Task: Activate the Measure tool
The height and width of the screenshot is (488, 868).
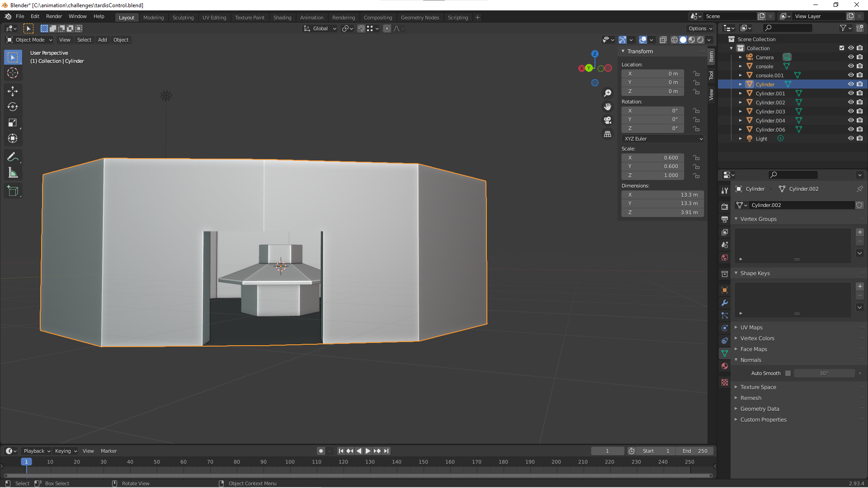Action: point(13,173)
